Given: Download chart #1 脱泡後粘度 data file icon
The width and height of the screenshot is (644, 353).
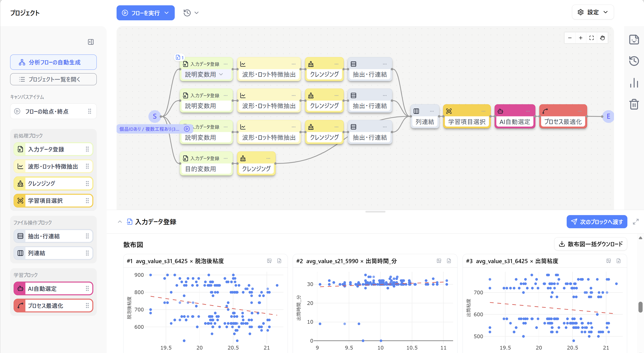Looking at the screenshot, I should [279, 261].
